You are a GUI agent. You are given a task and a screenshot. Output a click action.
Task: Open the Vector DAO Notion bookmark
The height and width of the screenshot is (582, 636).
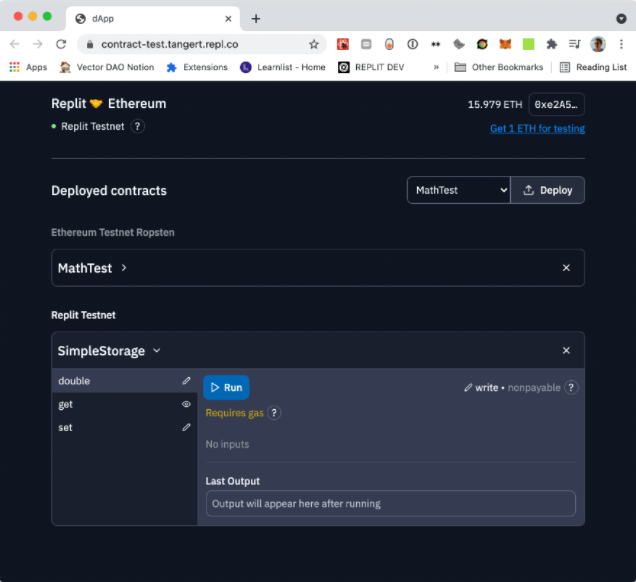pos(107,67)
